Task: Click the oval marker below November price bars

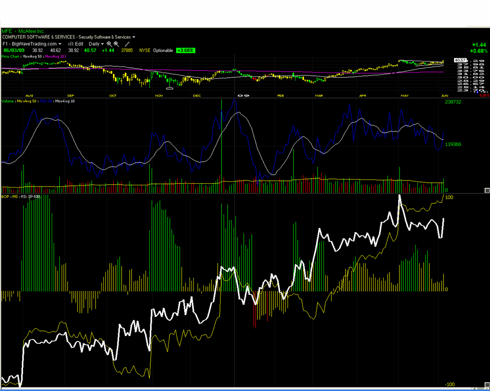Action: click(x=169, y=88)
